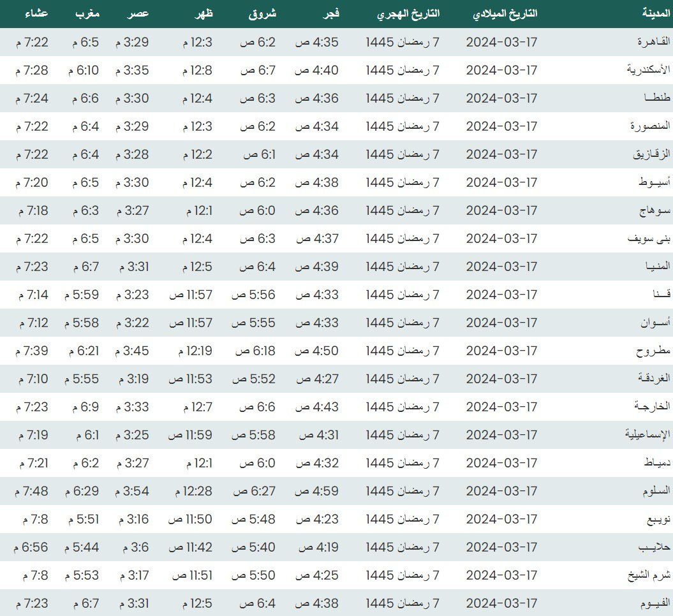Screen dimensions: 673x616
Task: Click Hijri date 7 رمضان 1445 for أسوان
Action: [403, 323]
